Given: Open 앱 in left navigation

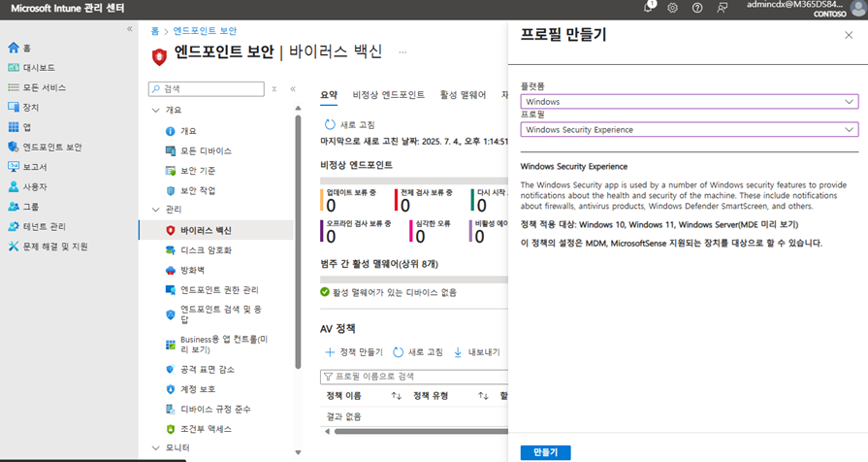Looking at the screenshot, I should (x=19, y=127).
